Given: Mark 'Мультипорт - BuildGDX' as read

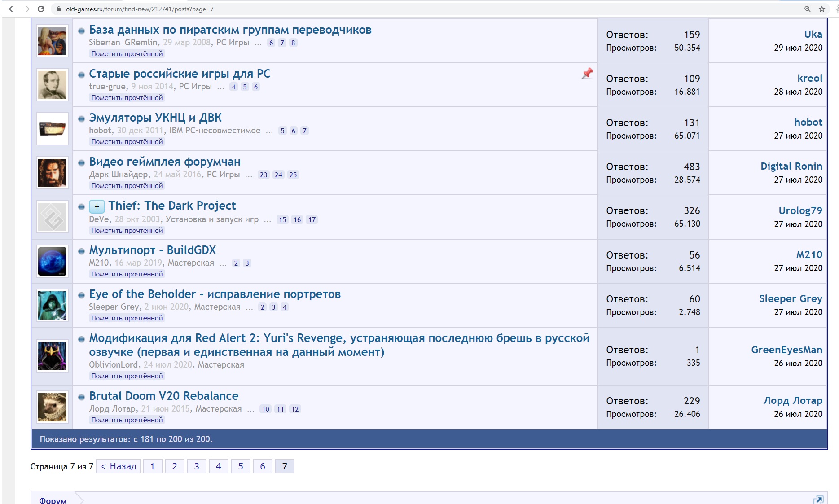Looking at the screenshot, I should [127, 274].
